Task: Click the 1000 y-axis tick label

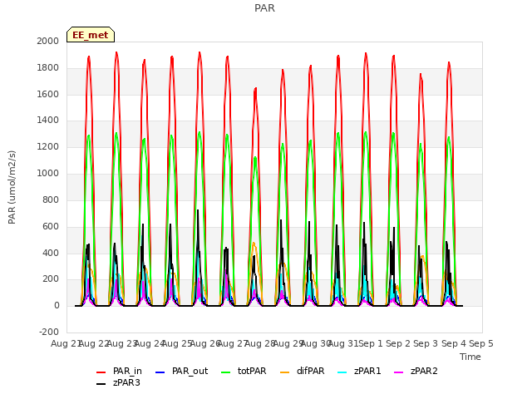Action: coord(48,174)
